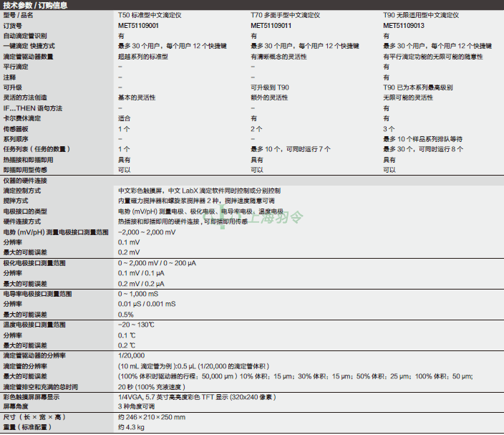
Task: Click the '卡尔费休滴定' row label
Action: click(x=22, y=118)
